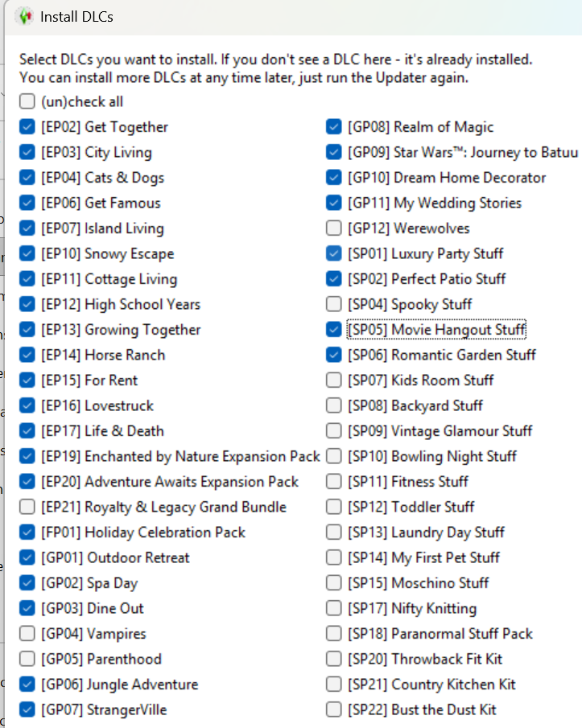The height and width of the screenshot is (728, 582).
Task: Uncheck [EP11] Cottage Living
Action: click(27, 278)
